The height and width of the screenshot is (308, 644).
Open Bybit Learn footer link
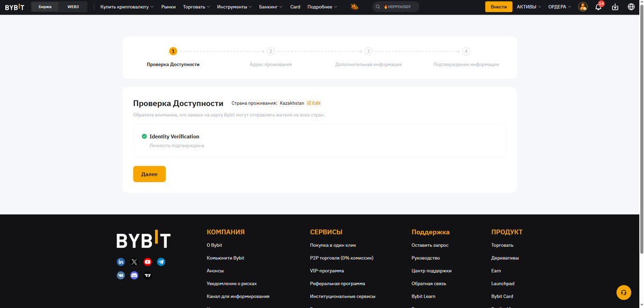[423, 296]
